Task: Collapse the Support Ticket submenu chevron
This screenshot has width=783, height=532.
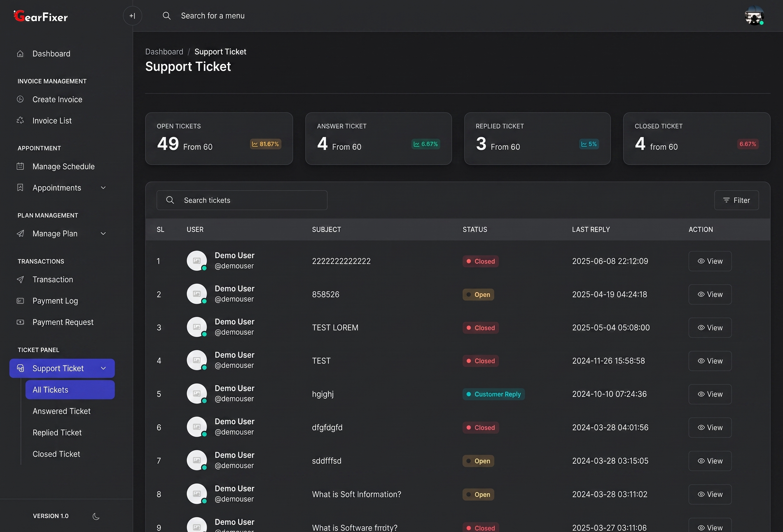Action: [104, 368]
